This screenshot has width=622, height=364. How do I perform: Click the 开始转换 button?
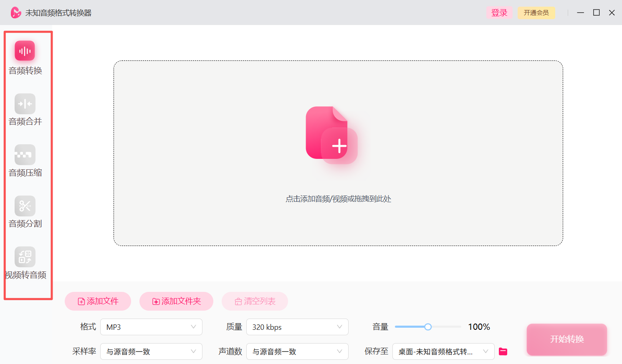[x=566, y=339]
